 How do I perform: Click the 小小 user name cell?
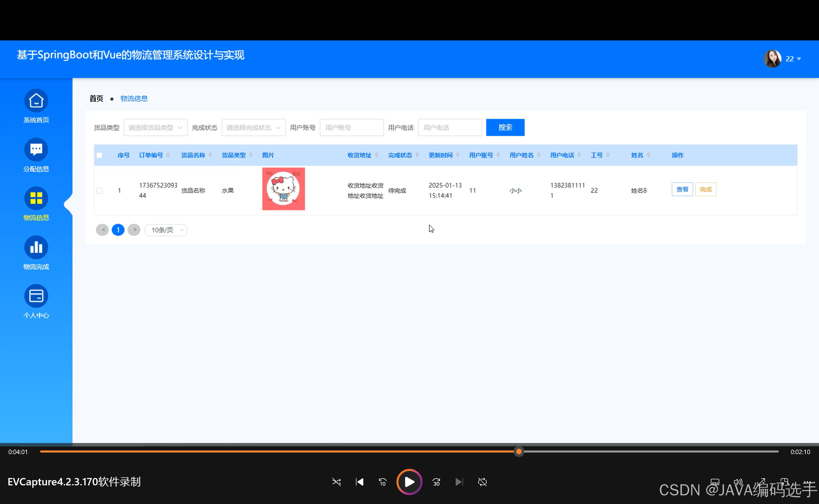(x=516, y=191)
